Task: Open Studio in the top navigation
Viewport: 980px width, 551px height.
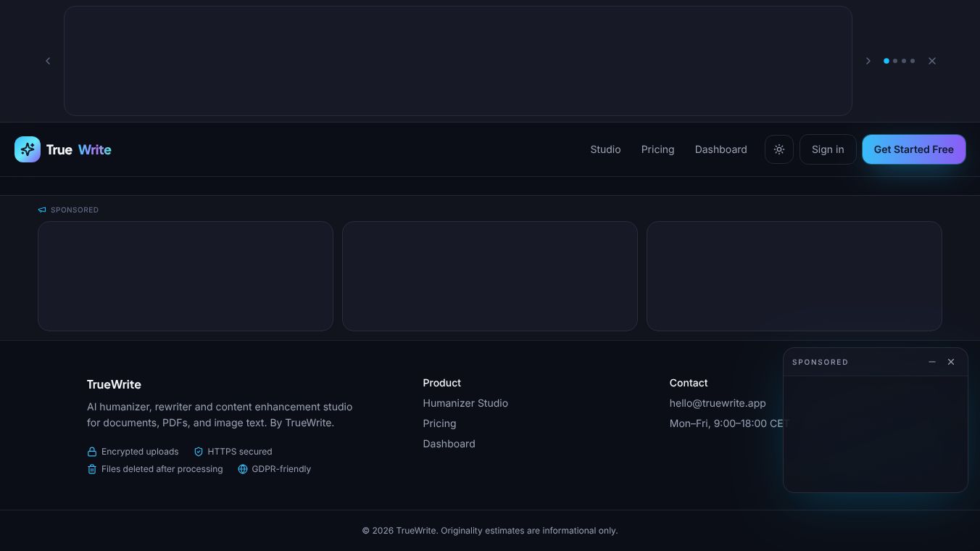Action: point(605,149)
